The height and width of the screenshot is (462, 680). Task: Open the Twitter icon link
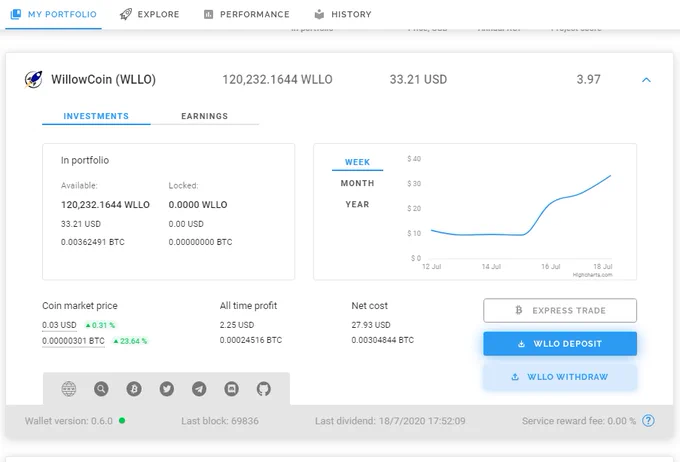pyautogui.click(x=167, y=389)
